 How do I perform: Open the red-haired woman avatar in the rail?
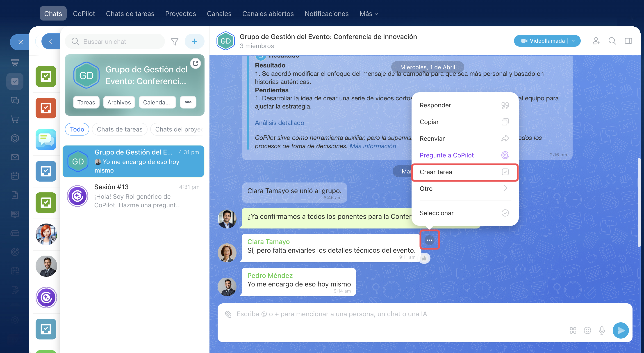46,234
